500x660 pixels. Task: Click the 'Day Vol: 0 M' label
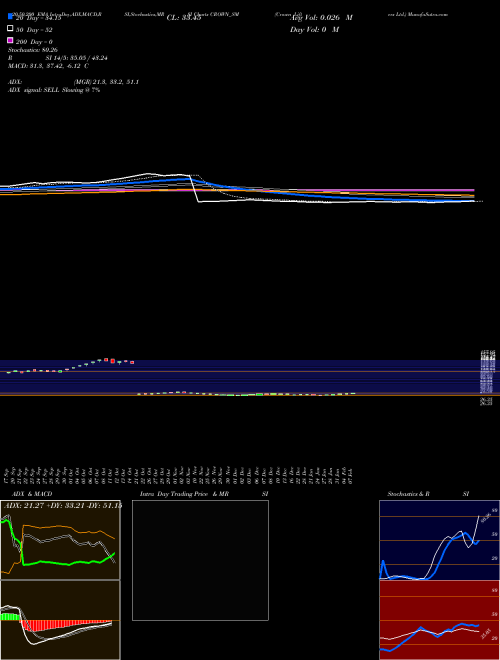pyautogui.click(x=314, y=29)
